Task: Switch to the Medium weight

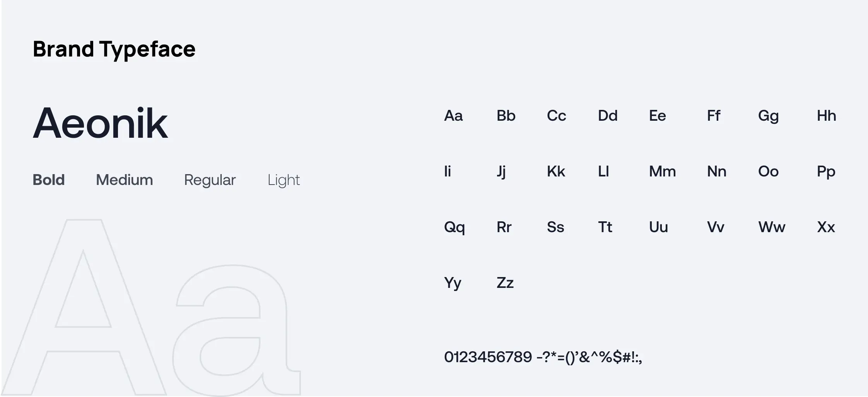Action: pyautogui.click(x=124, y=180)
